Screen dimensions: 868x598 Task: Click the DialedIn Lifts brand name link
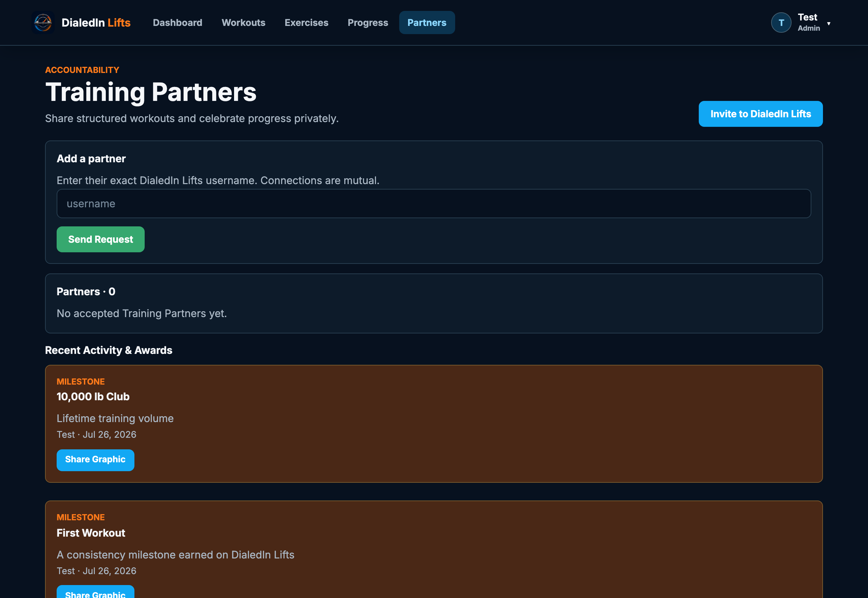click(x=96, y=23)
